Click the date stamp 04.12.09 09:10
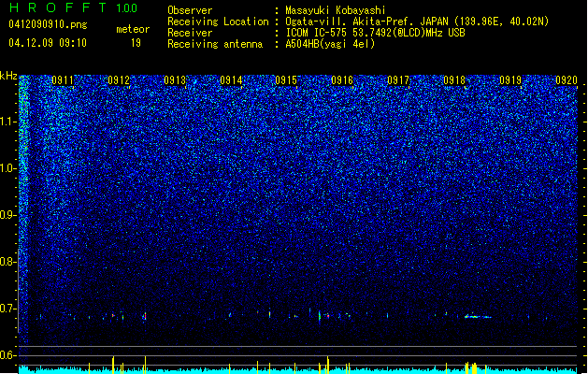The image size is (588, 374). pyautogui.click(x=48, y=43)
